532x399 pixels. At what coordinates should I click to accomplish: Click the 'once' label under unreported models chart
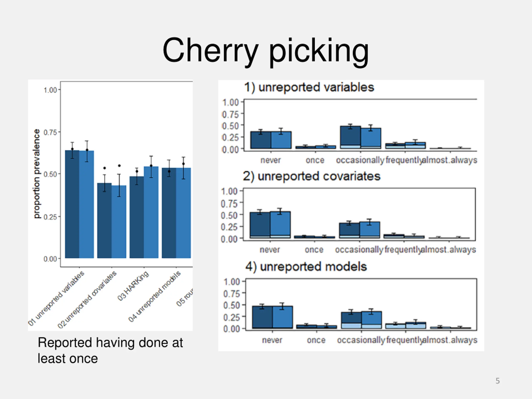pyautogui.click(x=316, y=340)
